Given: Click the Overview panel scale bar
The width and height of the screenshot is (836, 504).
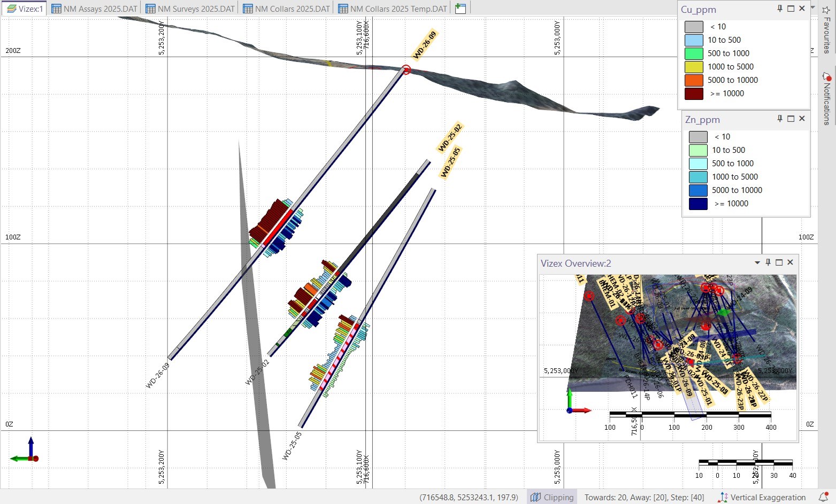Looking at the screenshot, I should point(690,420).
